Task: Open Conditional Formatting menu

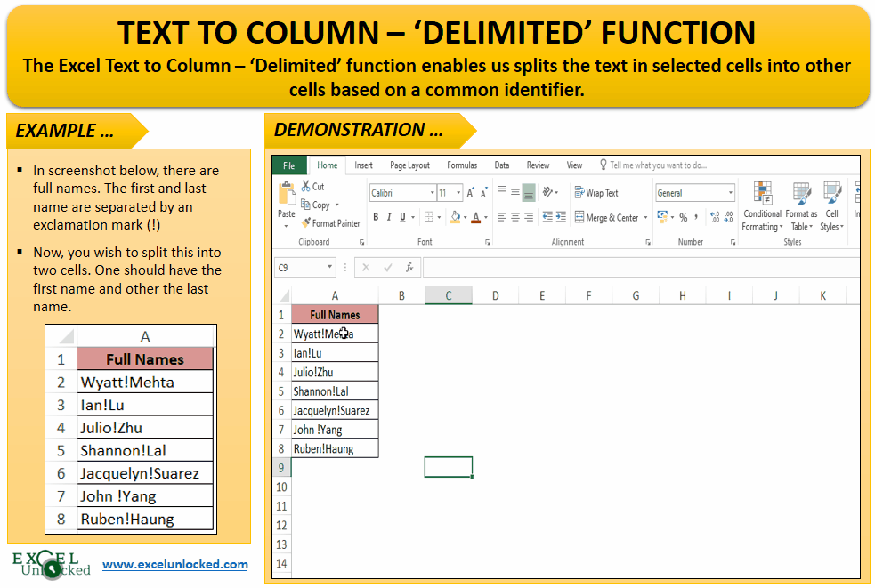Action: (x=762, y=205)
